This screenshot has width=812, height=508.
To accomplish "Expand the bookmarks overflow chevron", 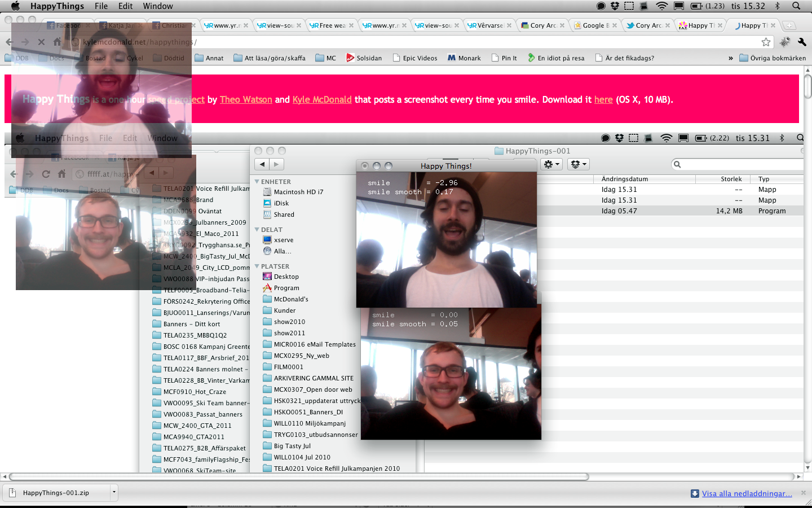I will click(x=731, y=58).
